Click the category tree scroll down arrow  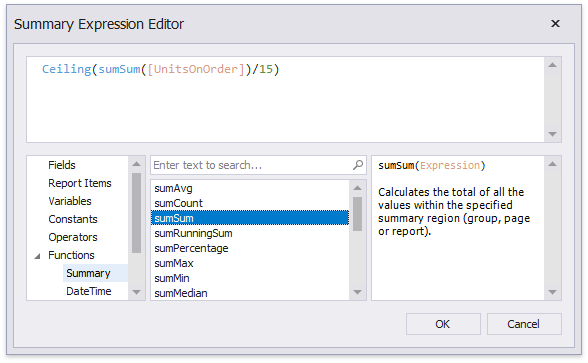(x=136, y=292)
